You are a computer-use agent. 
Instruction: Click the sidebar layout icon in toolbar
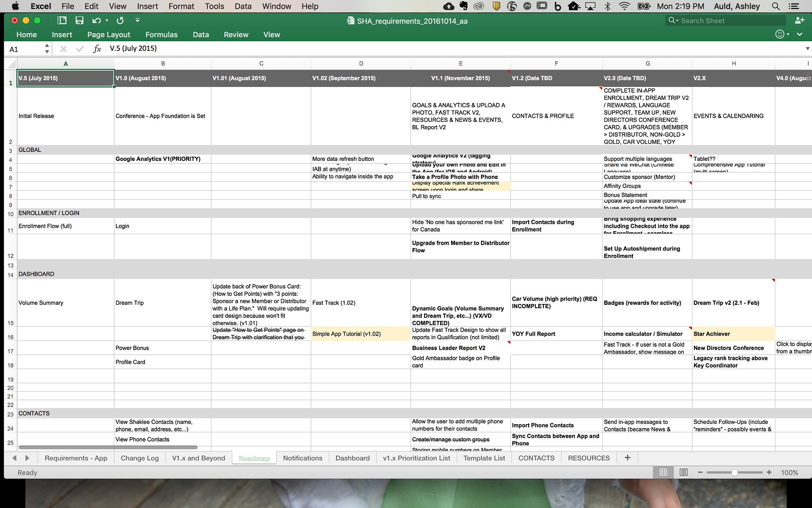click(x=62, y=20)
